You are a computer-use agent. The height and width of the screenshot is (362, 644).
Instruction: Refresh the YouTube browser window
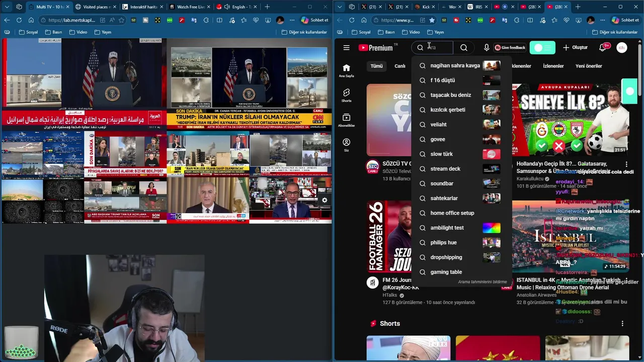click(x=352, y=20)
